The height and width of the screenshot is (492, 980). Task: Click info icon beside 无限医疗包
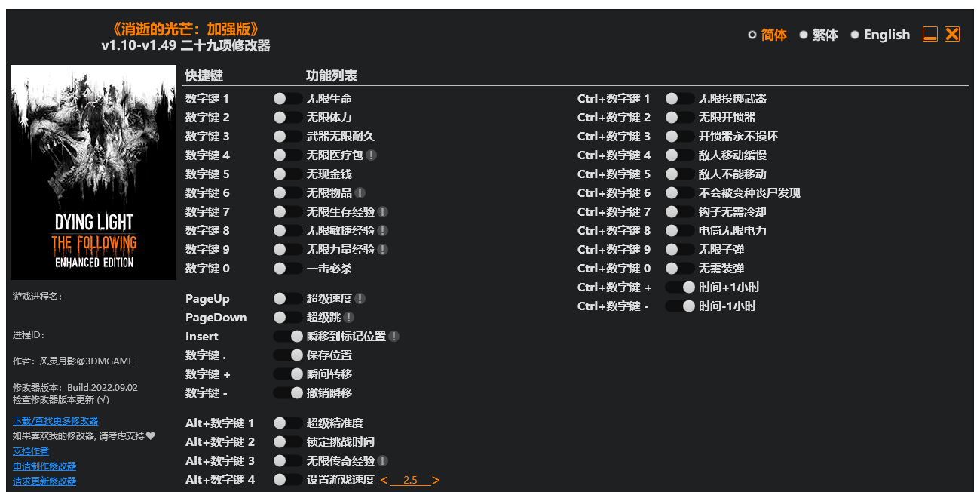coord(372,155)
